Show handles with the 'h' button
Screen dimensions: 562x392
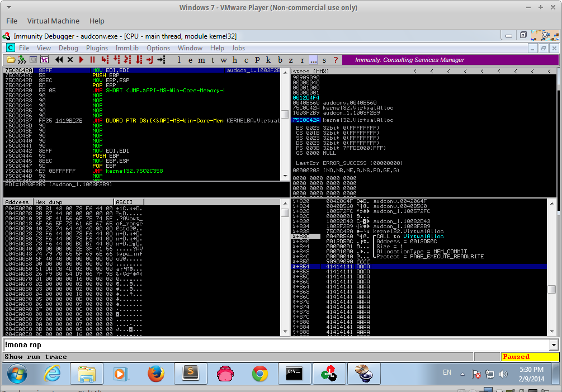click(235, 60)
